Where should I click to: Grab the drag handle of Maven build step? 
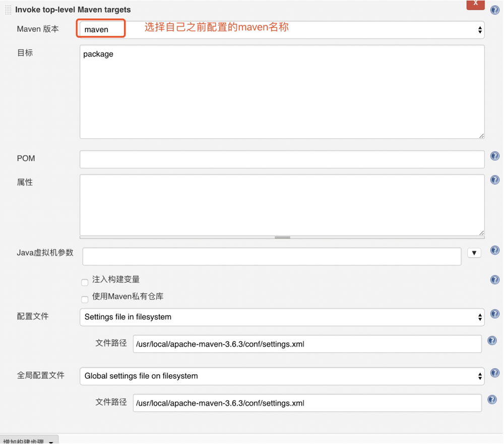pyautogui.click(x=8, y=10)
